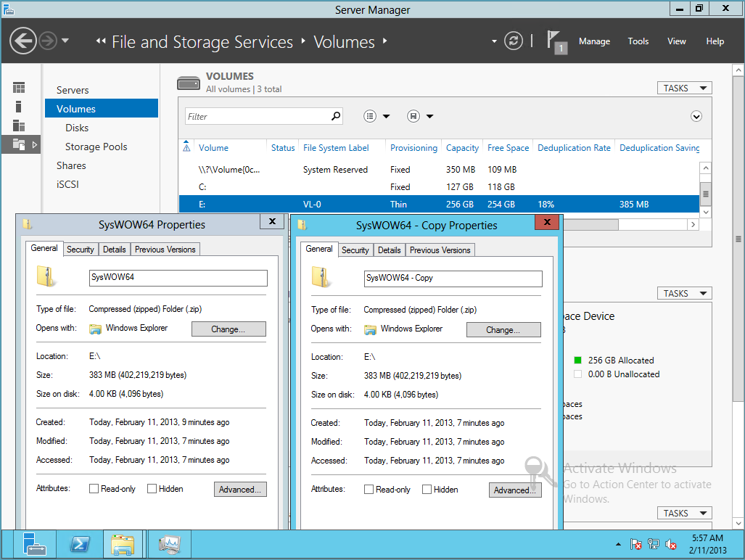This screenshot has height=560, width=745.
Task: Click the green Allocated color swatch
Action: point(578,360)
